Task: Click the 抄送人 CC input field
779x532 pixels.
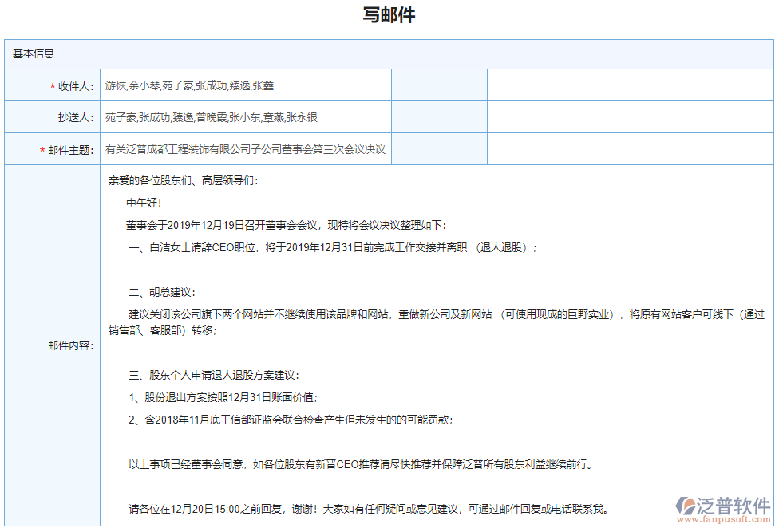Action: pos(239,116)
